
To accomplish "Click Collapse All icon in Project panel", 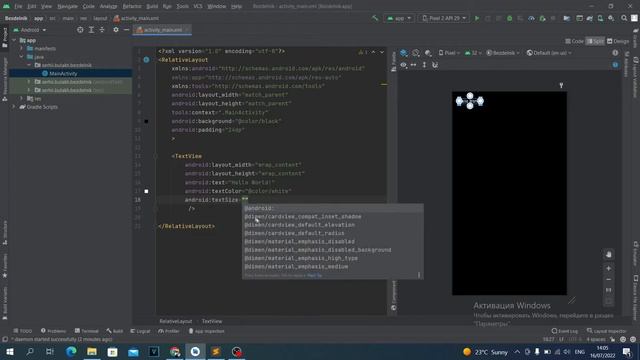I will [102, 30].
